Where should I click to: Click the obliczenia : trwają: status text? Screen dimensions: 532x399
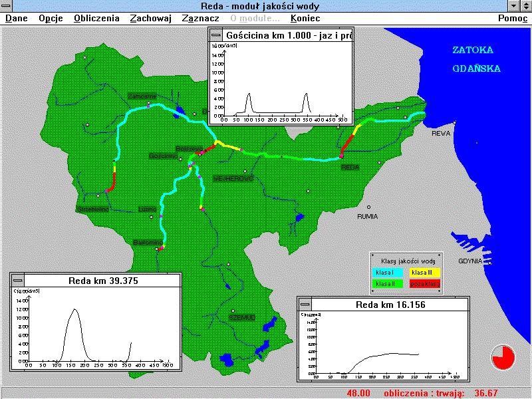pos(424,393)
